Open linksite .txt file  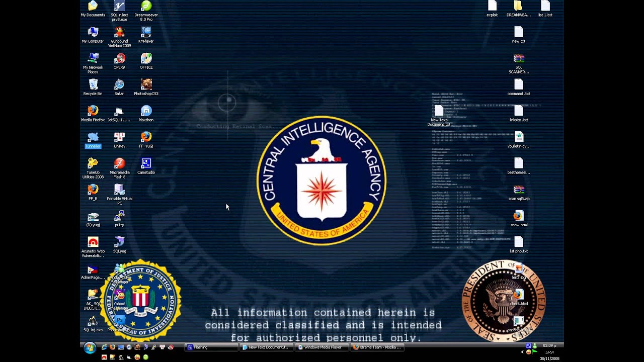coord(518,114)
